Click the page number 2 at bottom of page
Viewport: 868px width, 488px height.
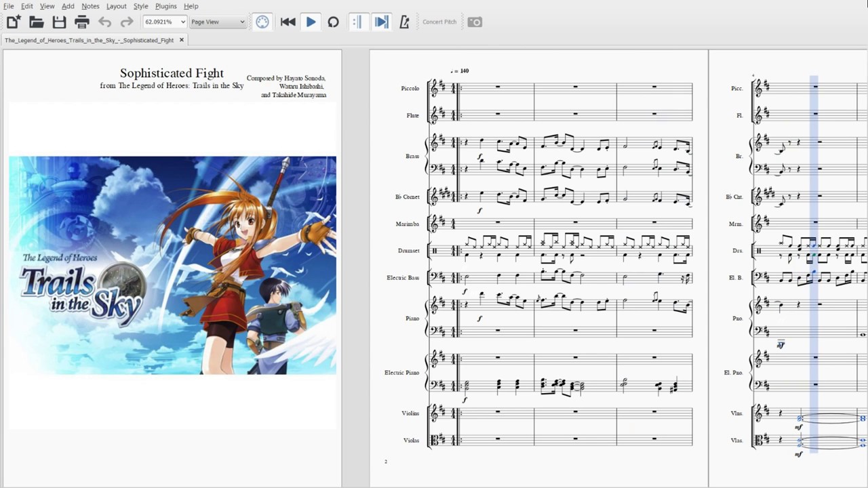tap(386, 462)
